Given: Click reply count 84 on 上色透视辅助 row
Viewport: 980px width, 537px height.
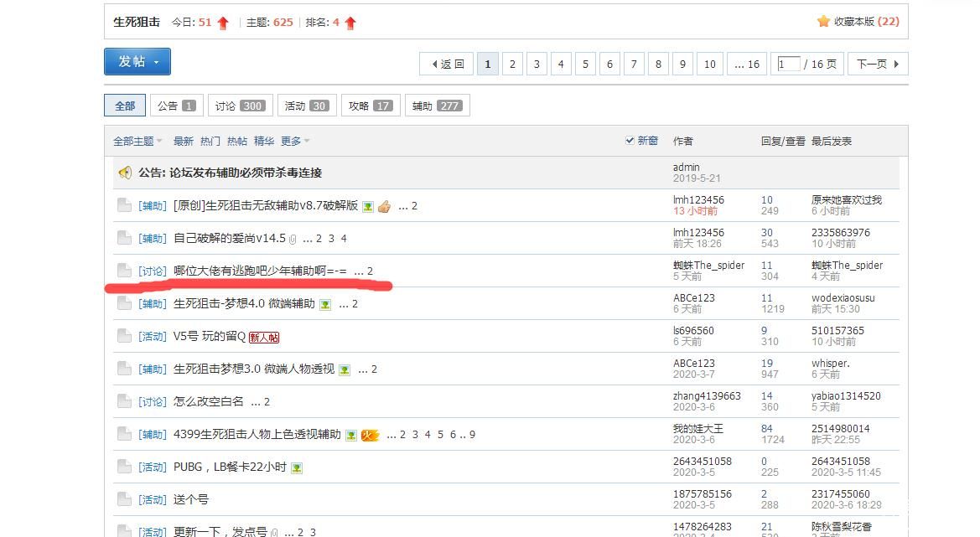Looking at the screenshot, I should 767,428.
